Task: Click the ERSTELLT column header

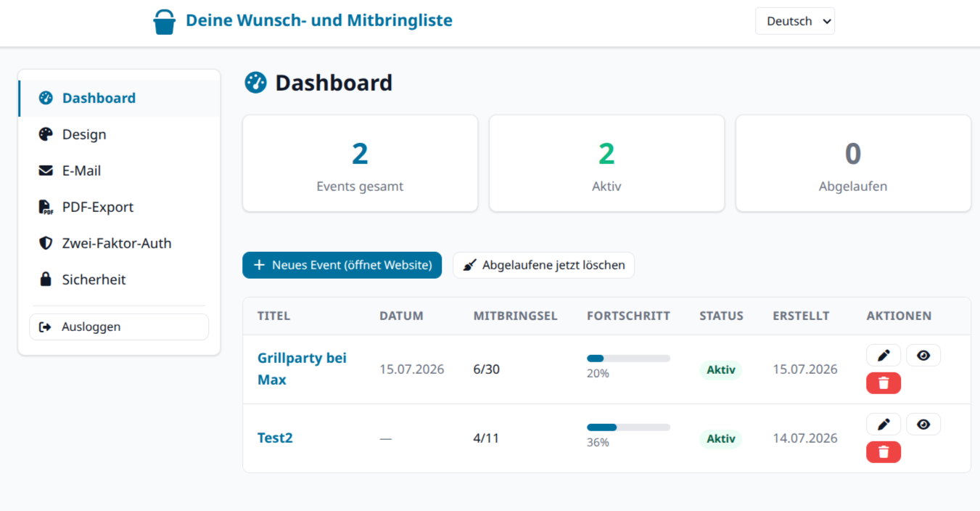Action: pos(801,316)
